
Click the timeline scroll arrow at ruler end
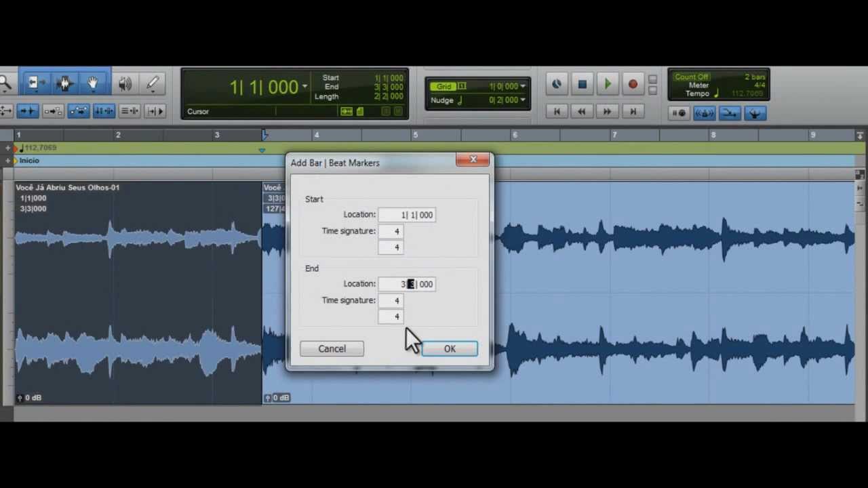pyautogui.click(x=860, y=136)
